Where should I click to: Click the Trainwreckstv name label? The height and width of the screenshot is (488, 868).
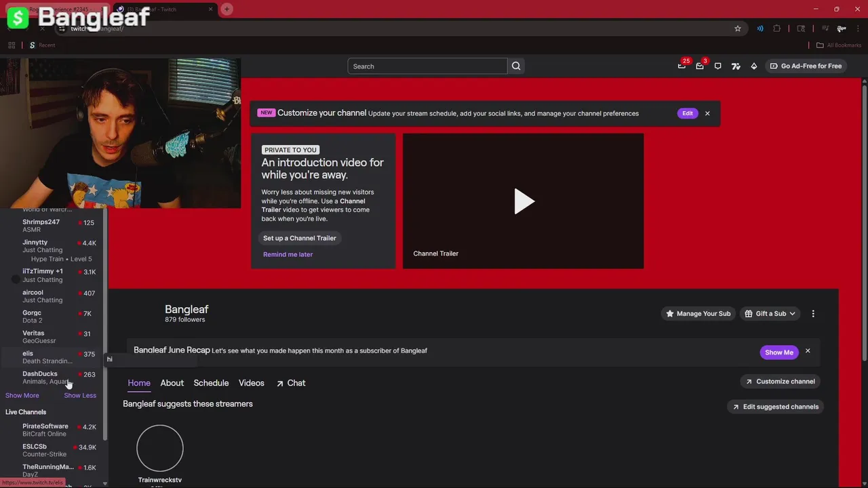(x=160, y=480)
